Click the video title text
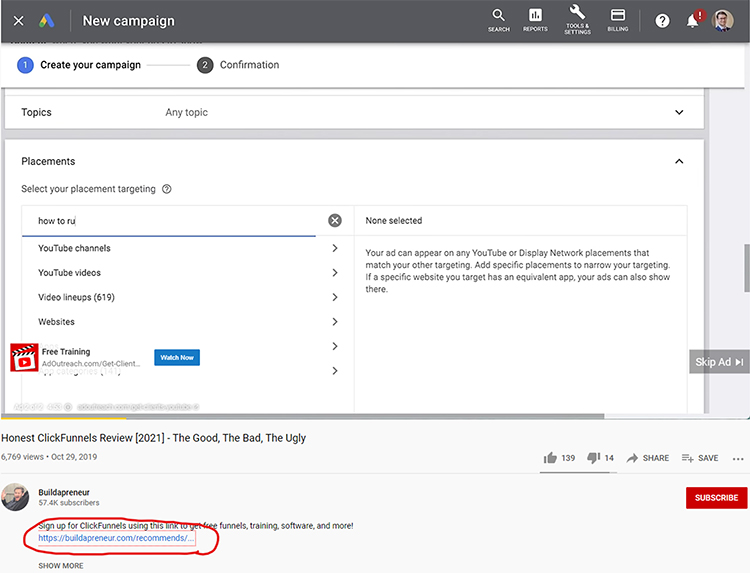 point(153,438)
